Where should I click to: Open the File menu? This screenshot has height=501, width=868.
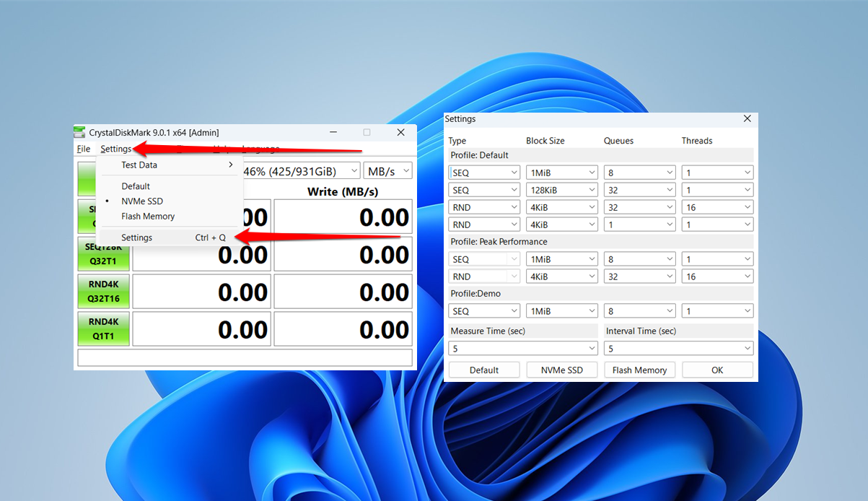click(82, 149)
